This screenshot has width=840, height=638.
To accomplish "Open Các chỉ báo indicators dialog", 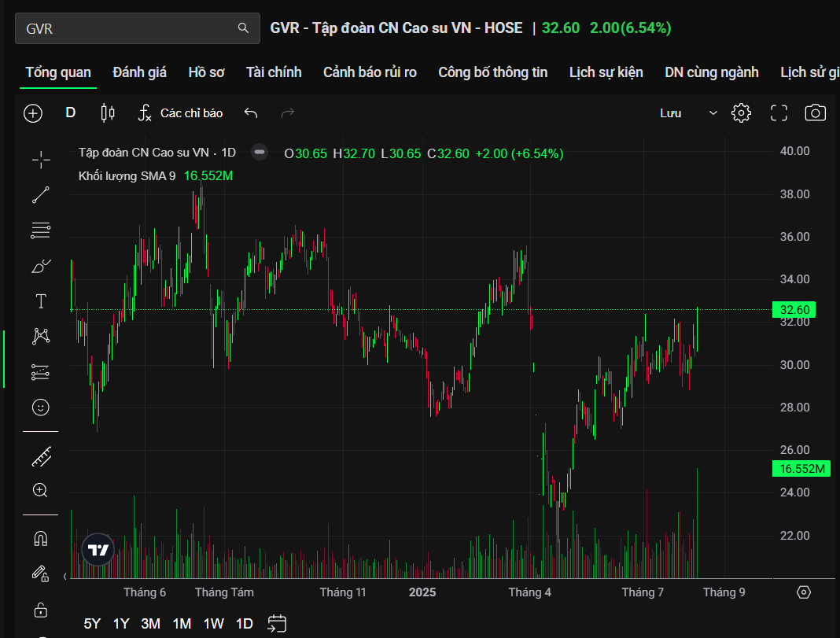I will pos(181,113).
